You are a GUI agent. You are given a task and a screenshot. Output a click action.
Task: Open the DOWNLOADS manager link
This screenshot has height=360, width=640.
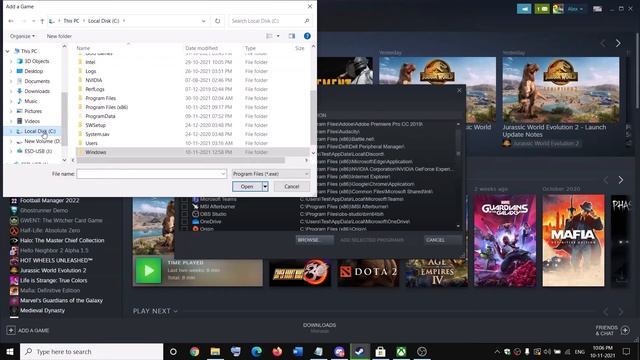point(320,325)
